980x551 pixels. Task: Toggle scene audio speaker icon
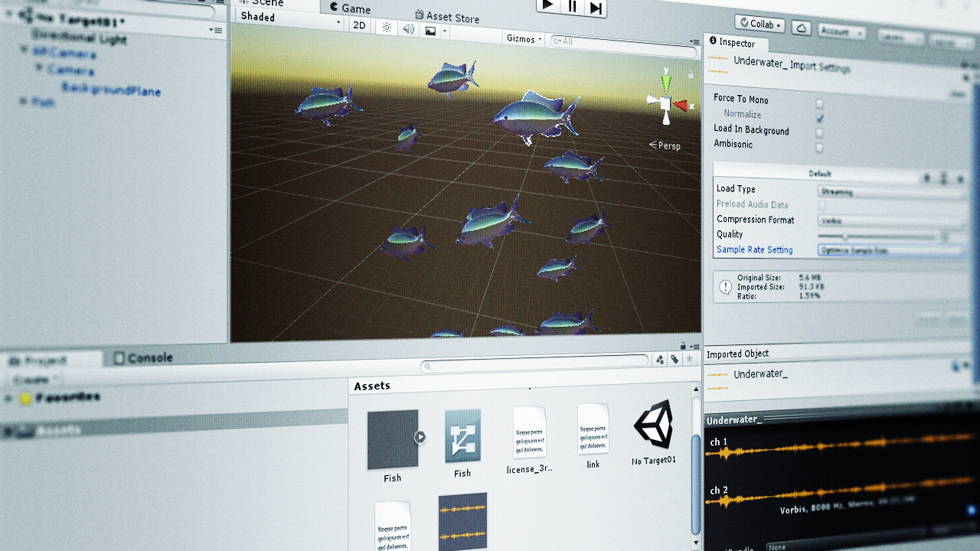point(408,29)
